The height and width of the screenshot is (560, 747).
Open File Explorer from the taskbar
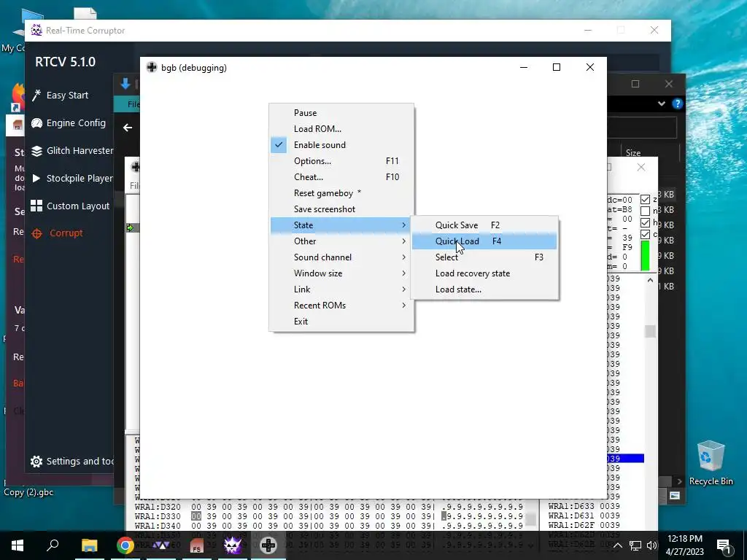[89, 545]
